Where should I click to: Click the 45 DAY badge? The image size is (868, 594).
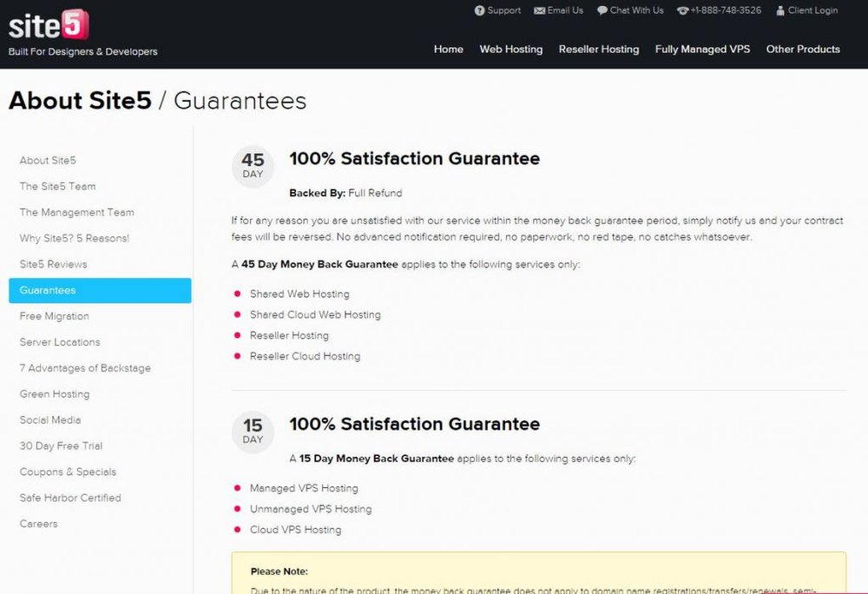pyautogui.click(x=253, y=166)
